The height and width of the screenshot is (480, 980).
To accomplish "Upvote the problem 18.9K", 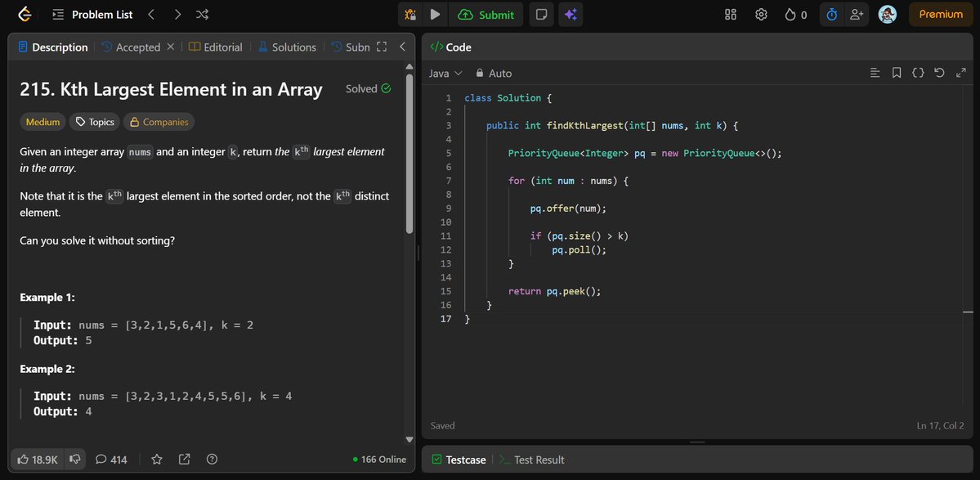I will [x=37, y=460].
